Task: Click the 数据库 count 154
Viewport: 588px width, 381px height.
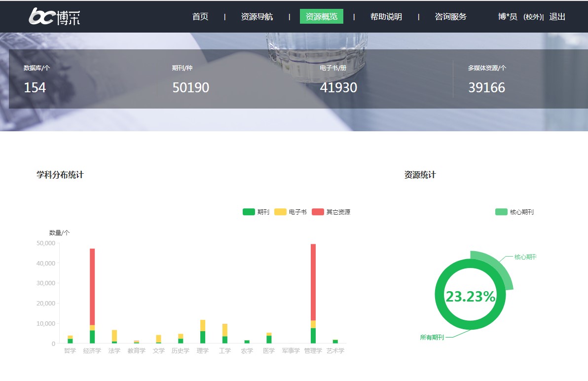Action: [x=35, y=88]
